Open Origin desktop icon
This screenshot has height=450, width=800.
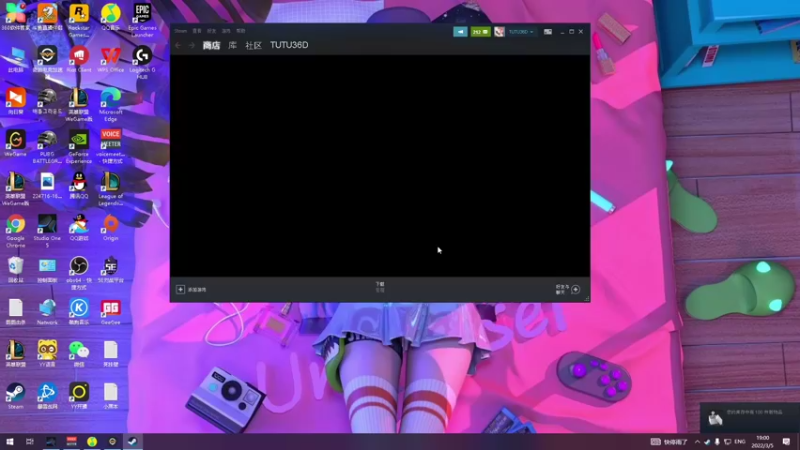click(x=111, y=228)
